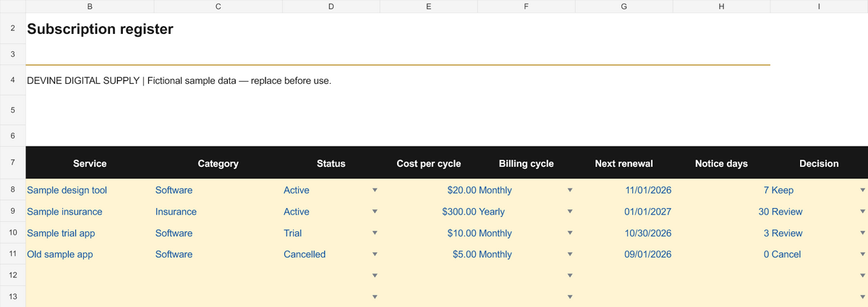This screenshot has height=307, width=868.
Task: Select the Sample insurance cell
Action: 90,212
